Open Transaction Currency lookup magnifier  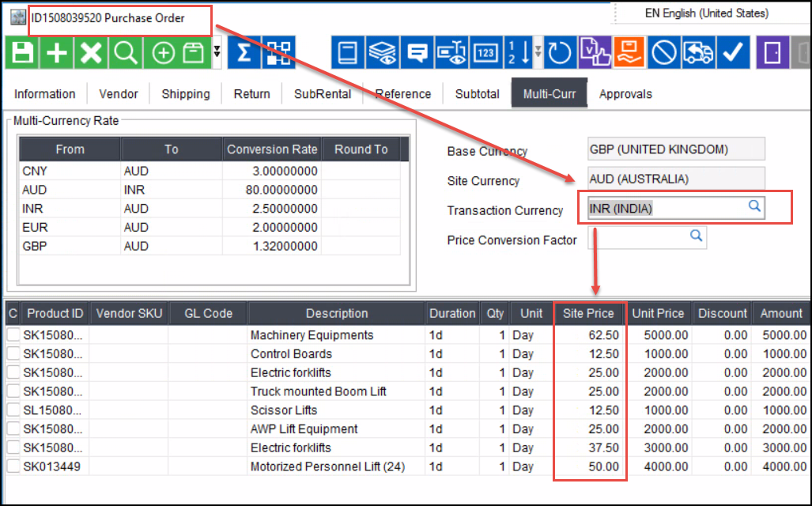tap(754, 206)
